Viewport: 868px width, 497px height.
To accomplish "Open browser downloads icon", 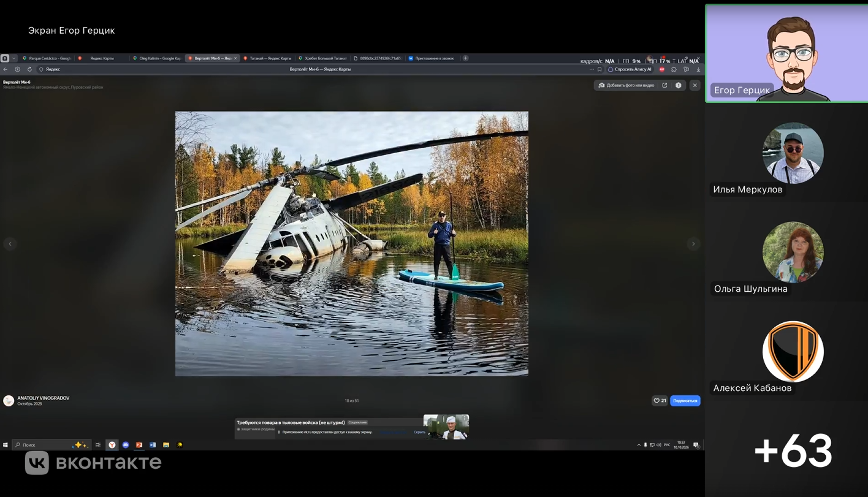I will tap(698, 69).
